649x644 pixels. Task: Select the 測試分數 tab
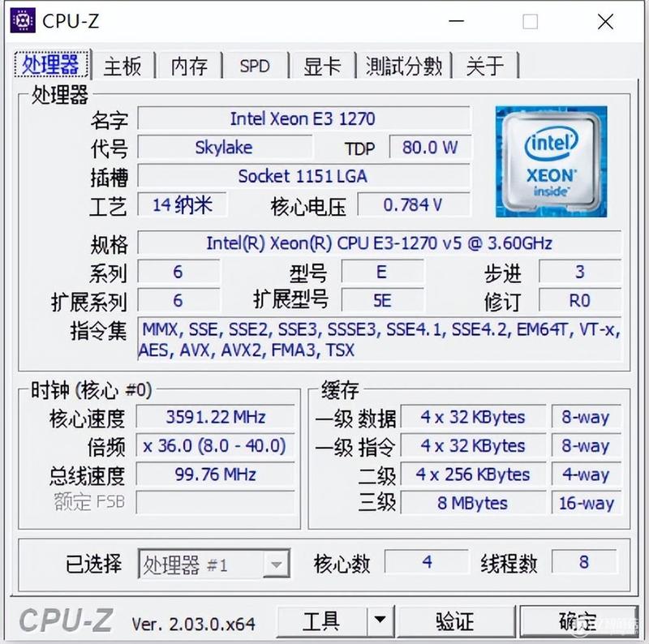coord(404,66)
